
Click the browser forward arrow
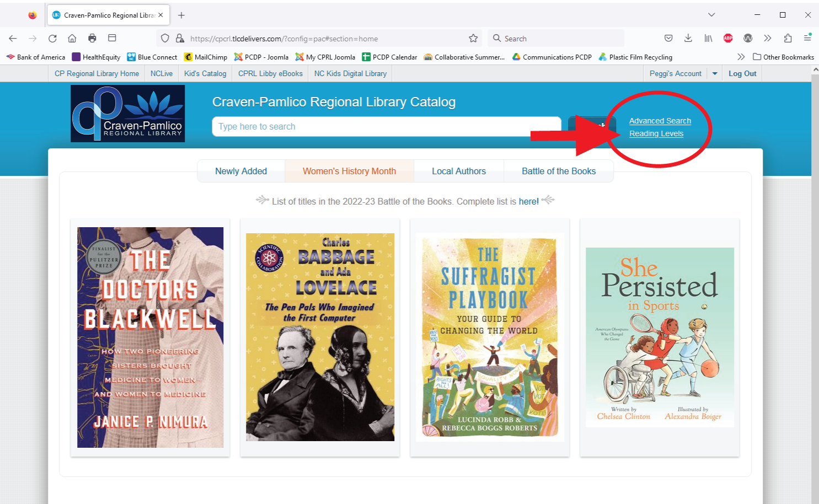[33, 38]
